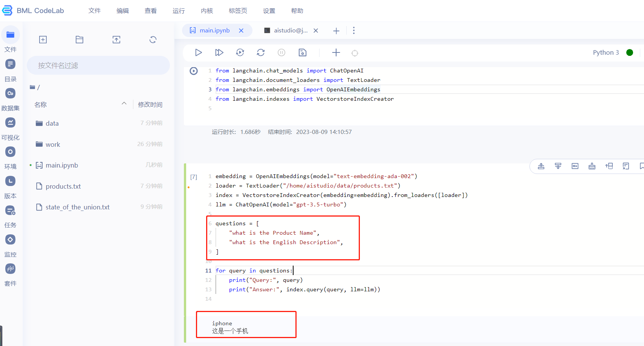Select the Python 3 kernel button
This screenshot has width=644, height=346.
coord(606,52)
